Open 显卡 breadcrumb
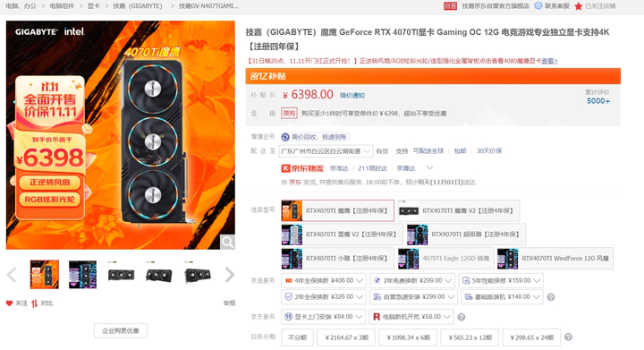The height and width of the screenshot is (350, 644). [93, 6]
